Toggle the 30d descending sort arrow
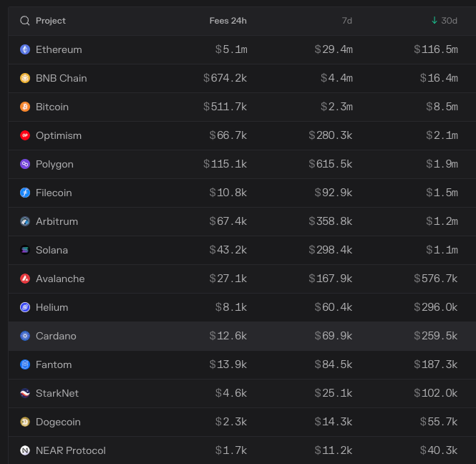The image size is (476, 464). [434, 20]
